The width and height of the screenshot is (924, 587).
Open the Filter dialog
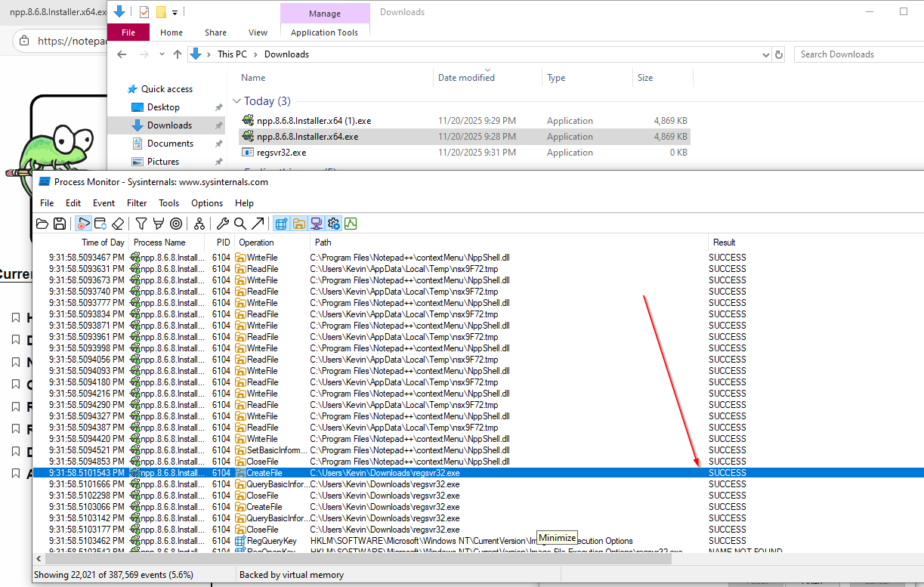click(x=141, y=223)
